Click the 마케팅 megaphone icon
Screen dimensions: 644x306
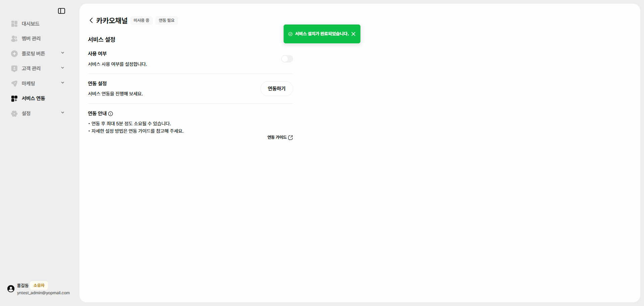14,83
